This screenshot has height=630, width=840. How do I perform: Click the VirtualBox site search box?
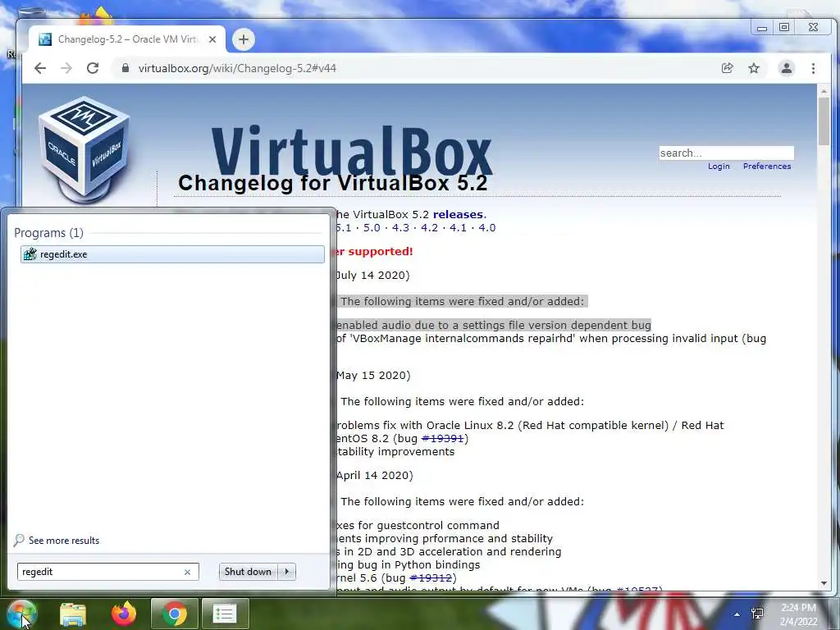pos(727,153)
